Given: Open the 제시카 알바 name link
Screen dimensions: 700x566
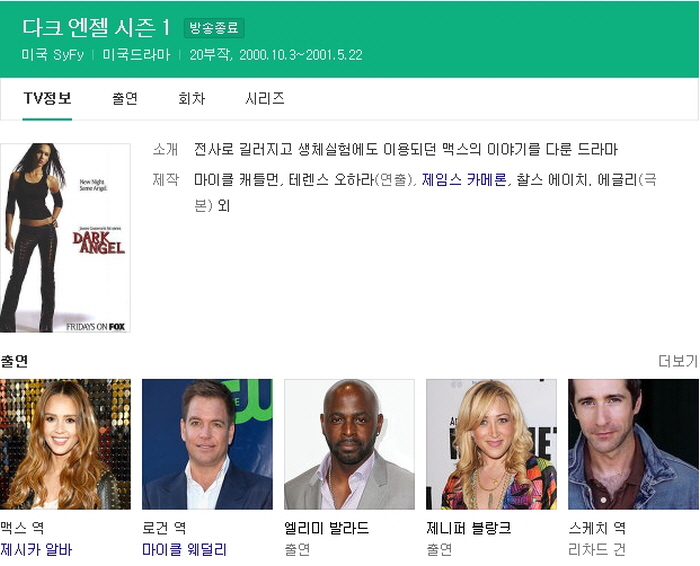Looking at the screenshot, I should pyautogui.click(x=36, y=549).
